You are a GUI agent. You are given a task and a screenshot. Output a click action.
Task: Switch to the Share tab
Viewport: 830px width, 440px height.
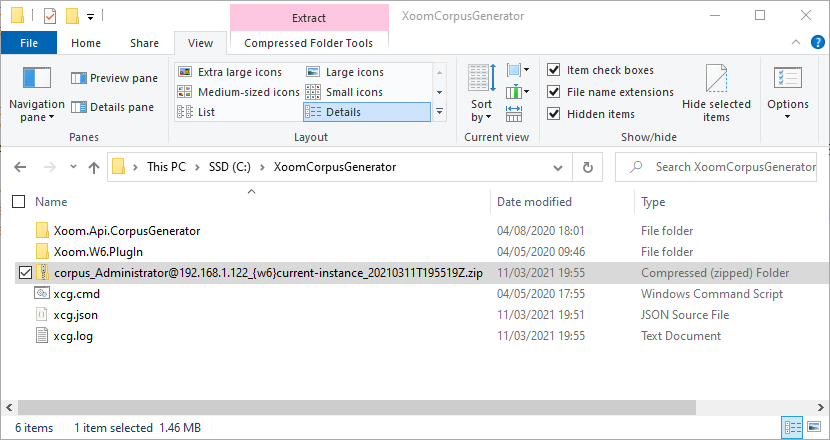coord(145,43)
